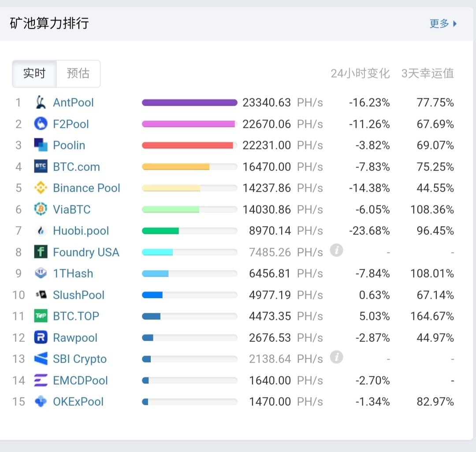Click the BTC.TOP logo icon
This screenshot has height=452, width=476.
pos(41,316)
